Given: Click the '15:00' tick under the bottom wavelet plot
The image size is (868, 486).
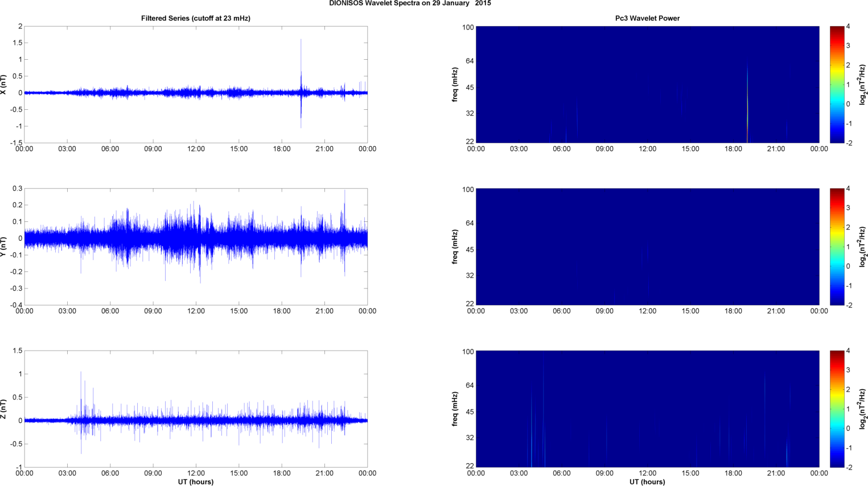Looking at the screenshot, I should (x=690, y=473).
